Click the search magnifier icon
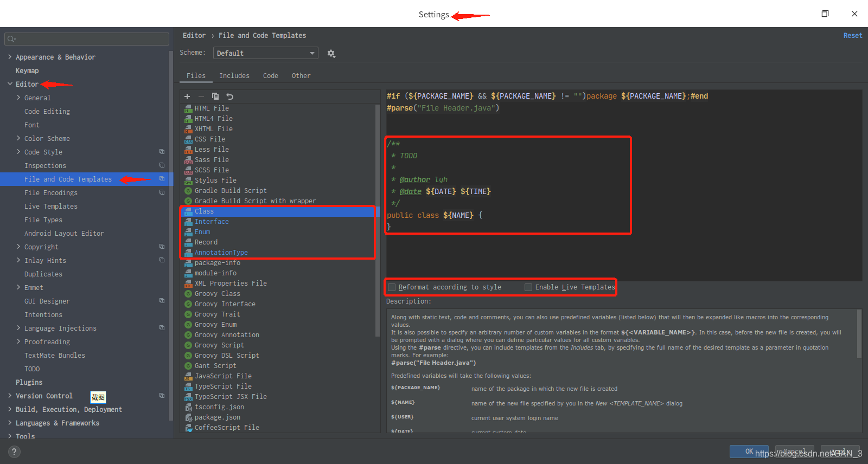 [11, 39]
